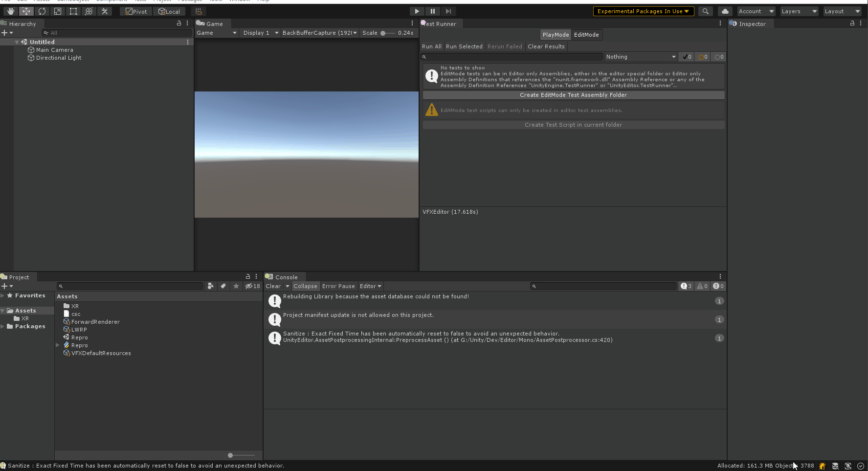Select the Test Runner tab
This screenshot has width=868, height=471.
(x=440, y=23)
